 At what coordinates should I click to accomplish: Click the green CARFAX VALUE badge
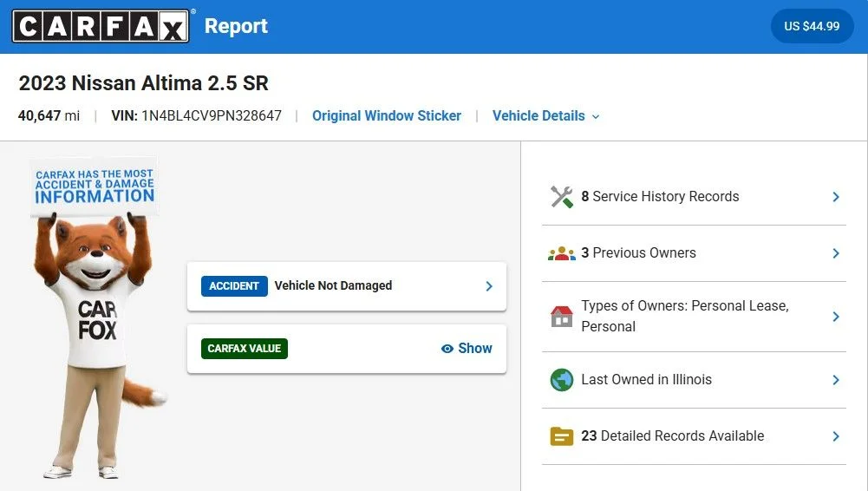pyautogui.click(x=245, y=349)
